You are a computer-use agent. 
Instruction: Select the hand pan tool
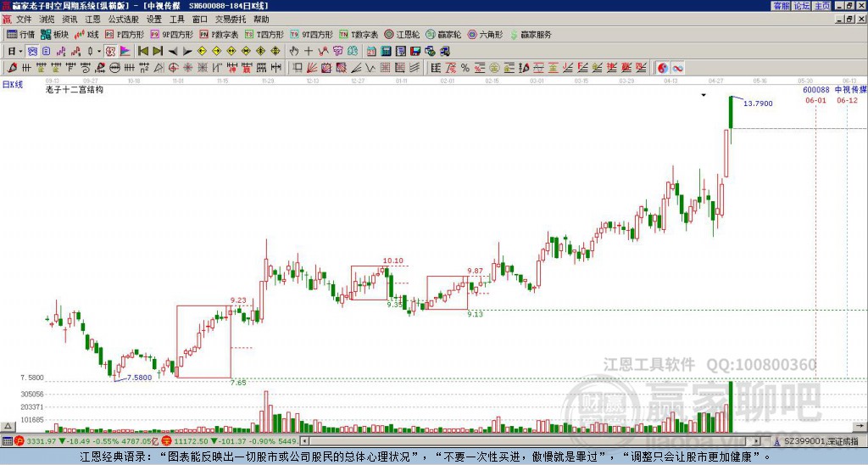[294, 52]
